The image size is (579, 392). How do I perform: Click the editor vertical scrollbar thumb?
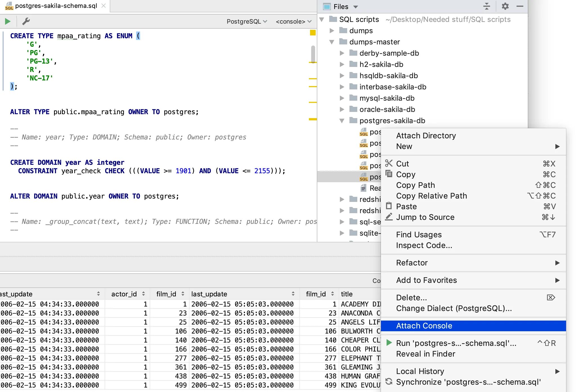pos(313,54)
